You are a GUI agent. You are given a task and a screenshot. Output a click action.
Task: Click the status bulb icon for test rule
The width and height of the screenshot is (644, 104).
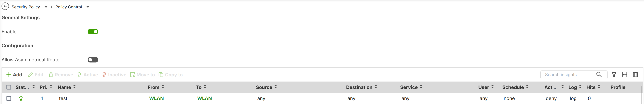click(21, 98)
